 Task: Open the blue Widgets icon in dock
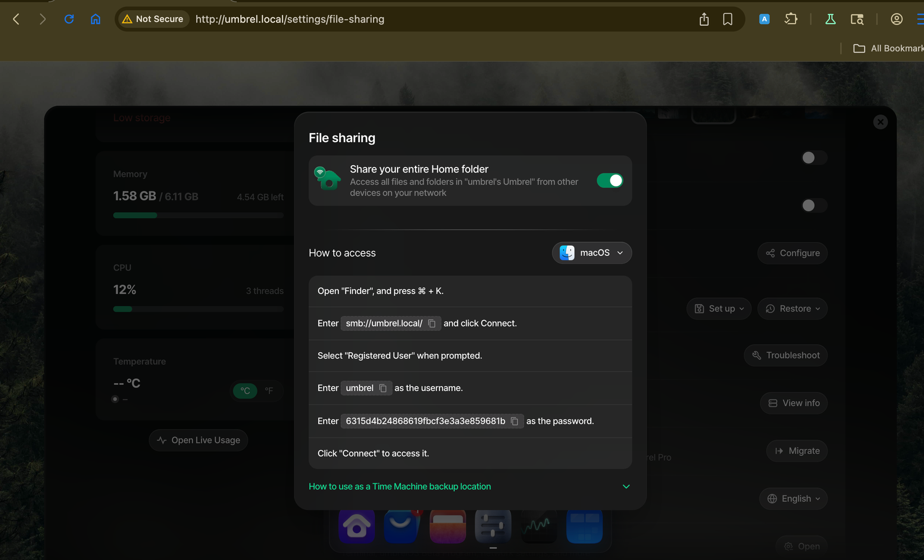click(x=584, y=526)
